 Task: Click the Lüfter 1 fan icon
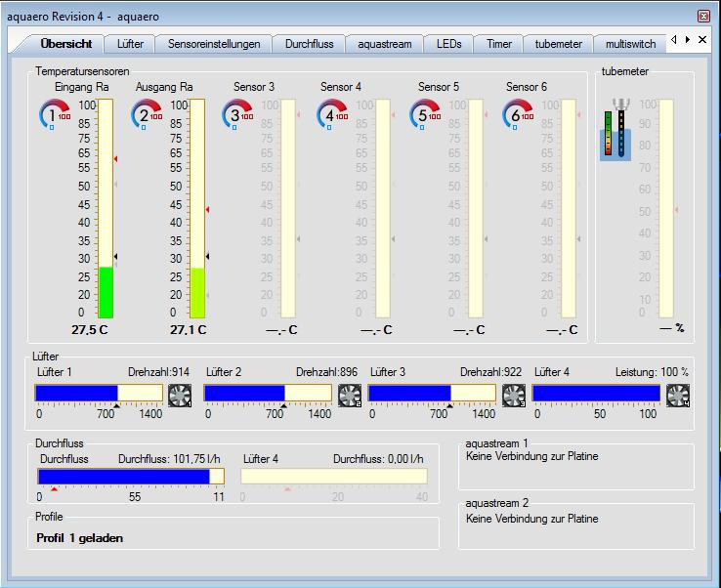(180, 396)
